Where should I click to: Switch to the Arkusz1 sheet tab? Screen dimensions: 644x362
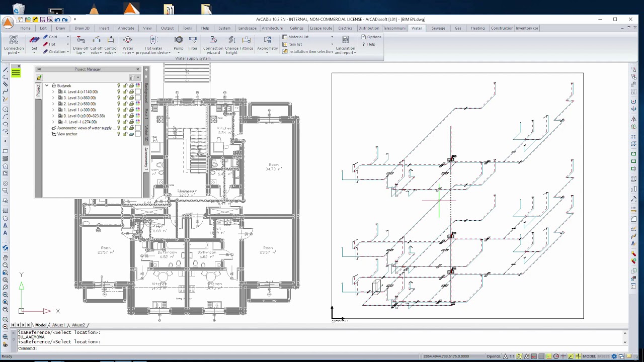click(x=58, y=325)
